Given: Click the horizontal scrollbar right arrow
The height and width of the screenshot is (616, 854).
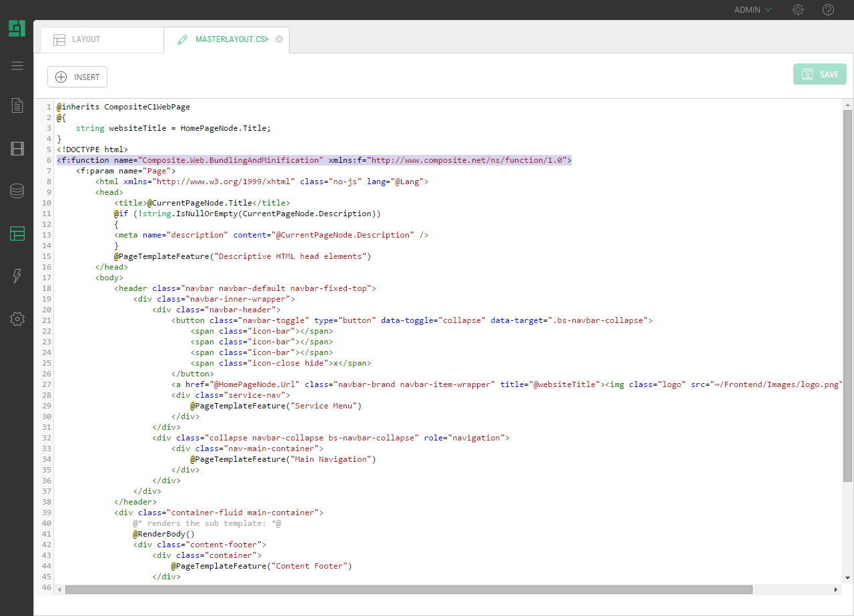Looking at the screenshot, I should point(837,589).
